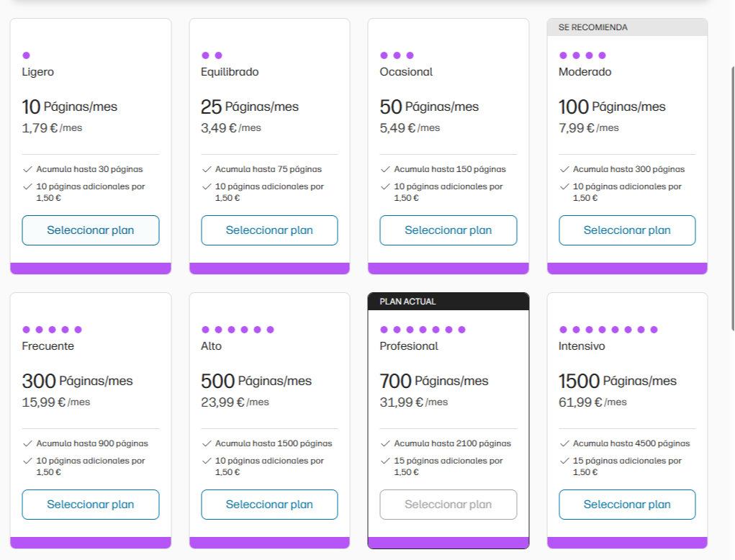Click 'Acumula hasta 900 páginas' feature
The width and height of the screenshot is (735, 560).
pos(92,443)
